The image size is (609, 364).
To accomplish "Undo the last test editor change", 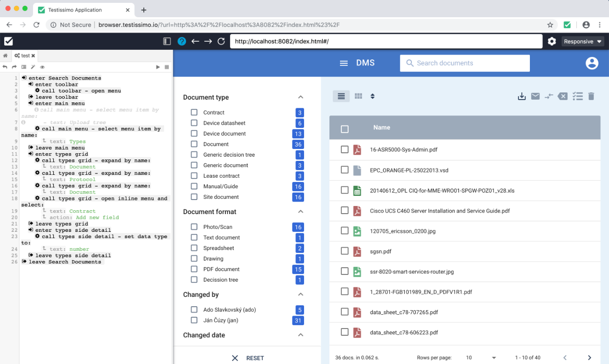I will pos(5,67).
